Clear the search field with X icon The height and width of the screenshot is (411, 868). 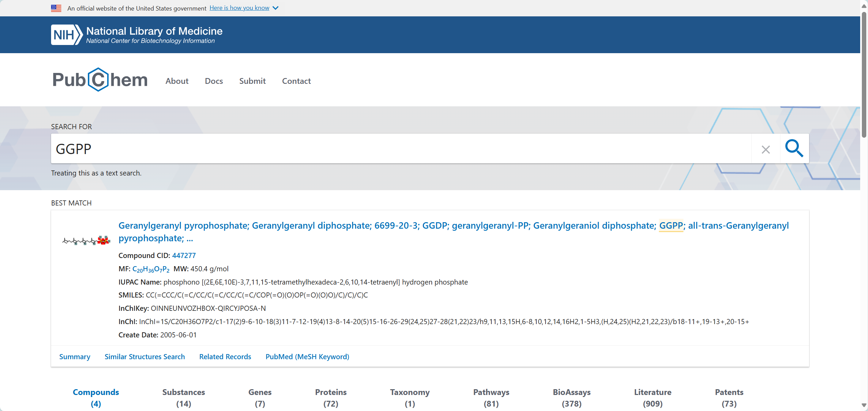(766, 149)
